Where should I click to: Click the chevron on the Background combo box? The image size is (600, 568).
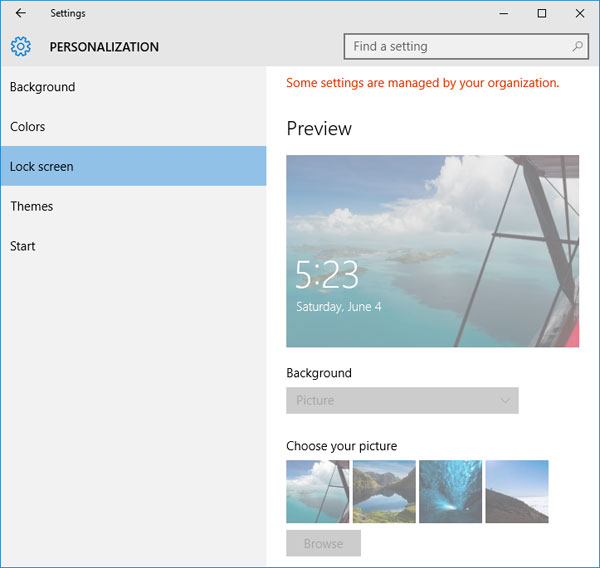[x=505, y=400]
